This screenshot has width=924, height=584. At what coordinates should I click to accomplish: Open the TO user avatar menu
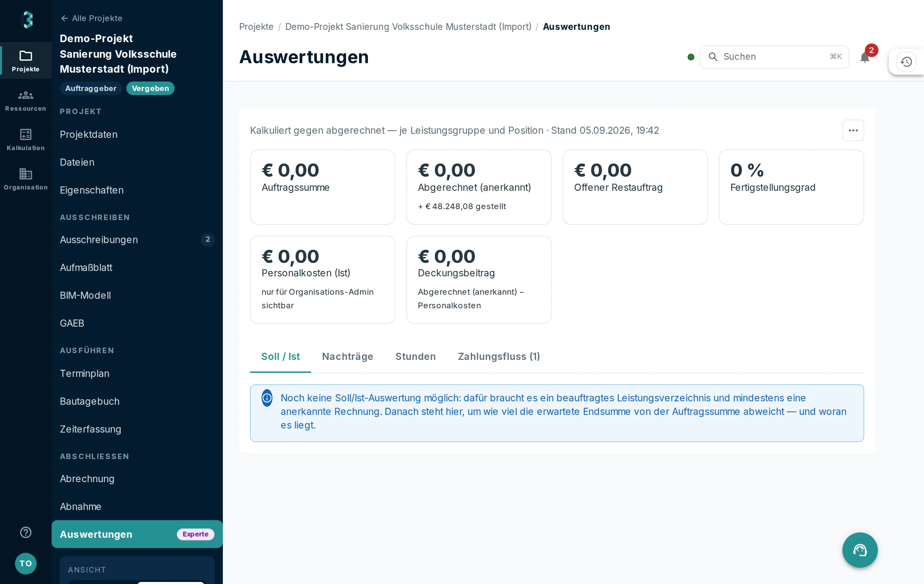26,563
